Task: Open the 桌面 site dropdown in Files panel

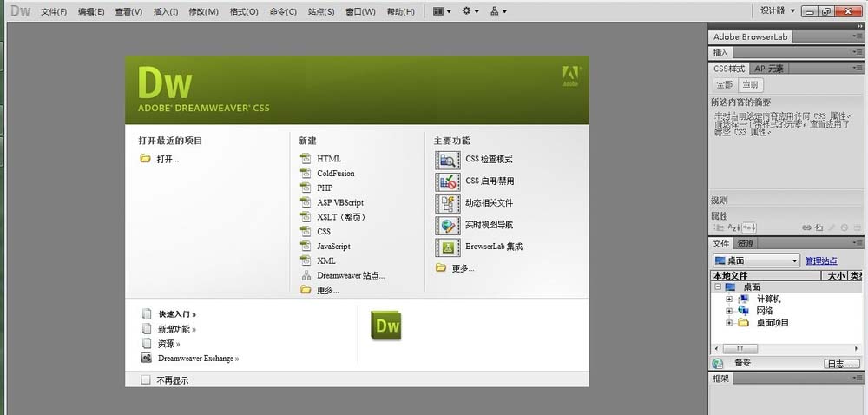Action: click(x=755, y=260)
